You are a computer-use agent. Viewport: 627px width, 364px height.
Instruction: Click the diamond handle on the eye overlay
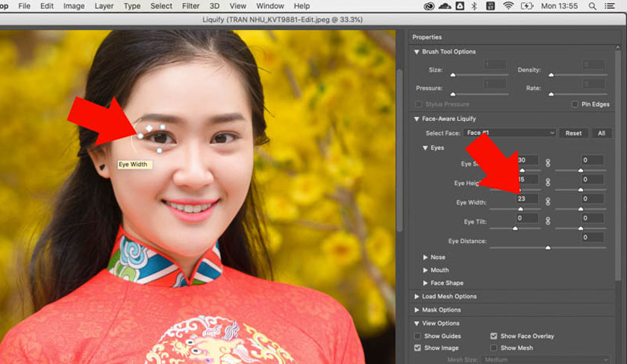pyautogui.click(x=149, y=128)
